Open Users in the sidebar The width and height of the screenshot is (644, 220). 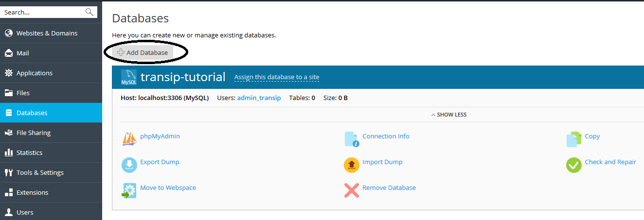click(x=51, y=212)
